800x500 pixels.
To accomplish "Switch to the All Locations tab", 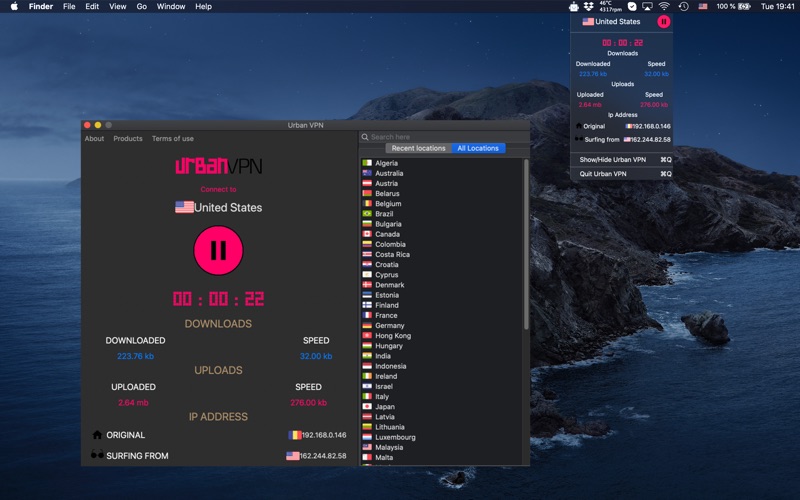I will click(478, 148).
